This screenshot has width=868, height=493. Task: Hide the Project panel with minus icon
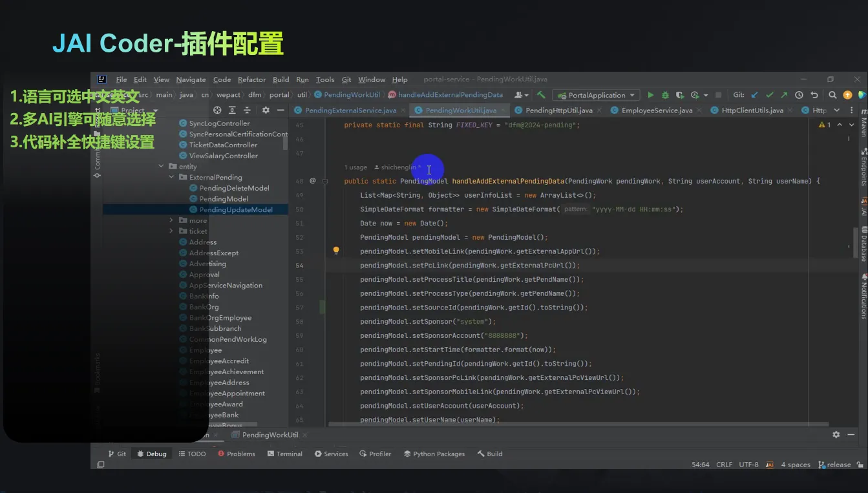(x=280, y=110)
